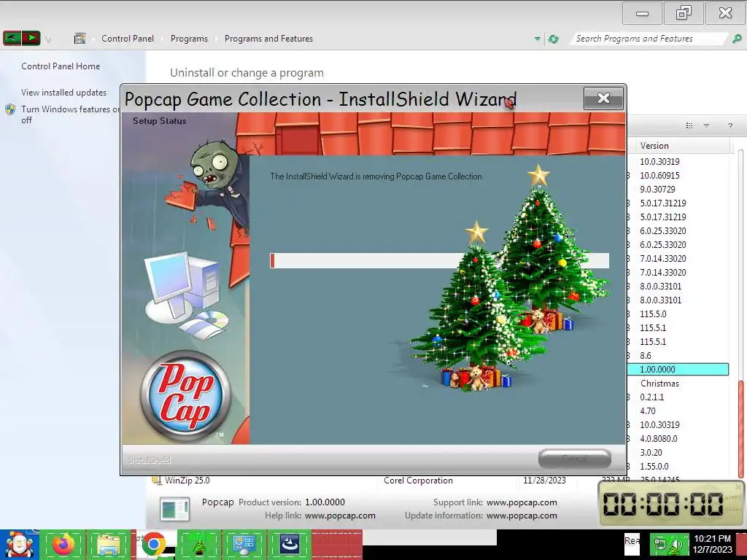Focus the Search Programs and Features box
The width and height of the screenshot is (747, 560).
pos(648,39)
